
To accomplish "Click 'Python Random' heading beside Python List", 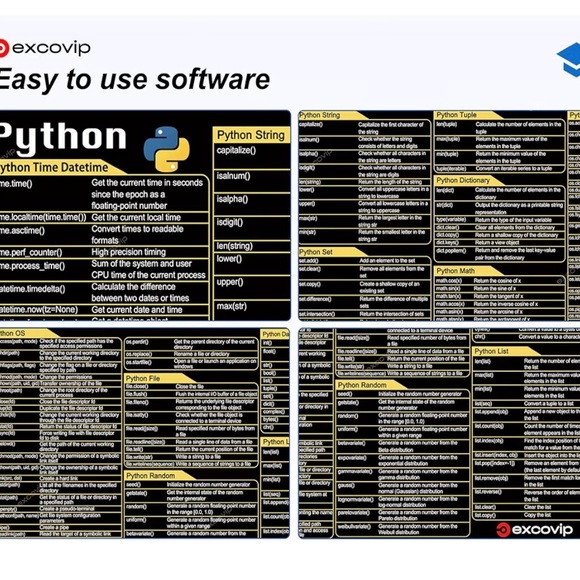I will point(362,385).
